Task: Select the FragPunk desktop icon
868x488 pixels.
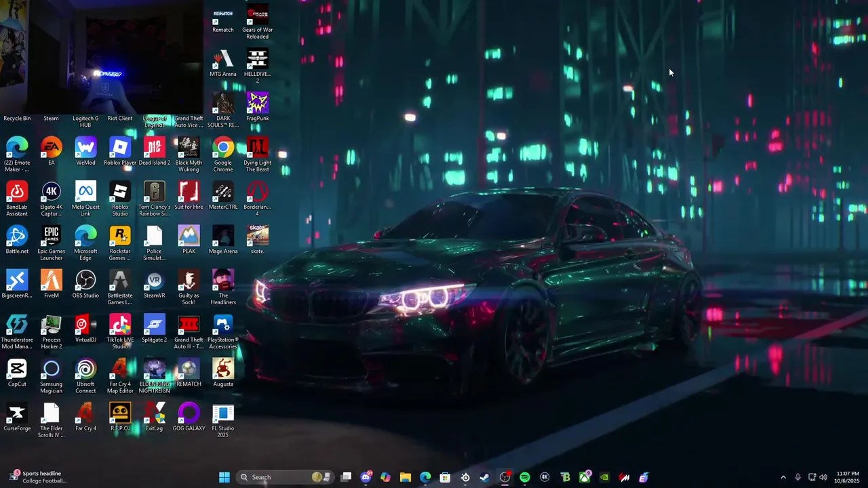Action: coord(258,106)
